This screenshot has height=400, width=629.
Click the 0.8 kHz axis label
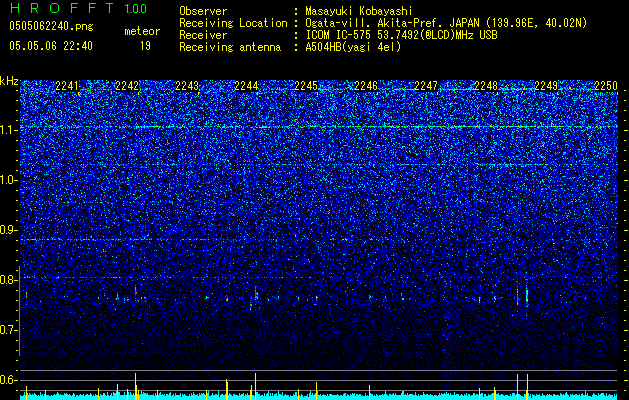[x=9, y=280]
